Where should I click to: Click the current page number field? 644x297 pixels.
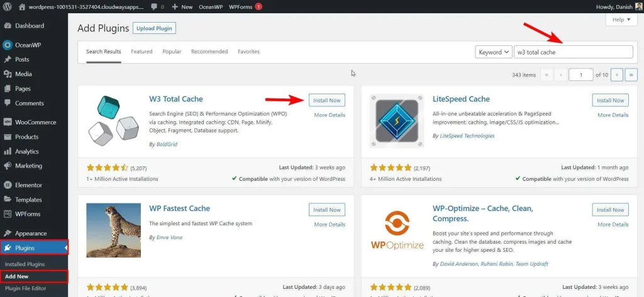[580, 75]
